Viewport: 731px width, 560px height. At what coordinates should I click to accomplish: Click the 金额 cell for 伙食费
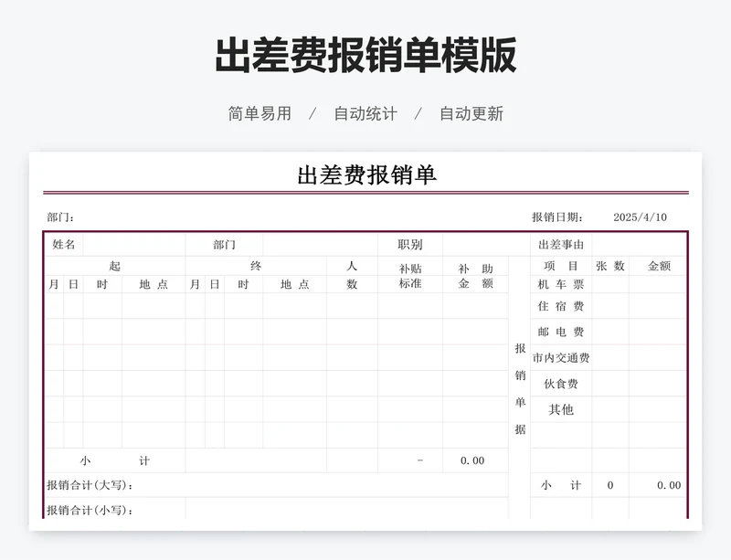[x=658, y=384]
